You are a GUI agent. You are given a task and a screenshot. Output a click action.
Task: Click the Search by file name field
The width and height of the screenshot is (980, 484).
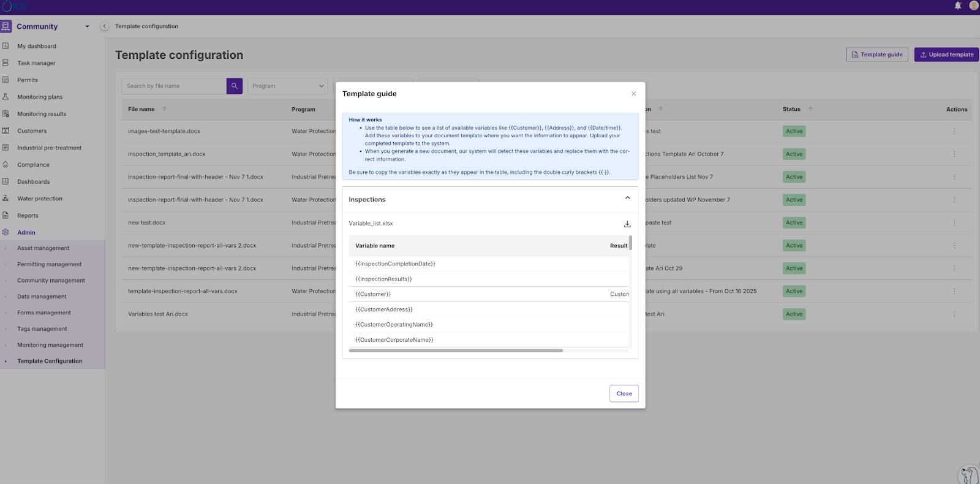tap(174, 86)
